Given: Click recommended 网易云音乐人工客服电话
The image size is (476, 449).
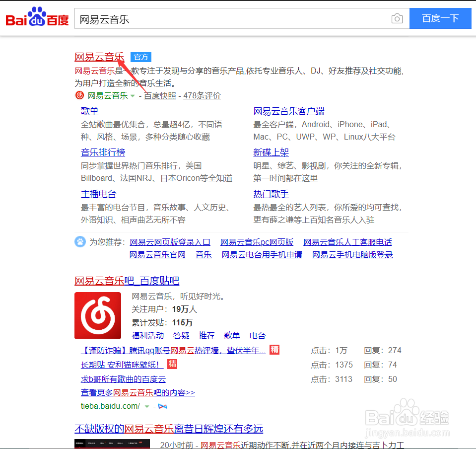Looking at the screenshot, I should (x=347, y=242).
